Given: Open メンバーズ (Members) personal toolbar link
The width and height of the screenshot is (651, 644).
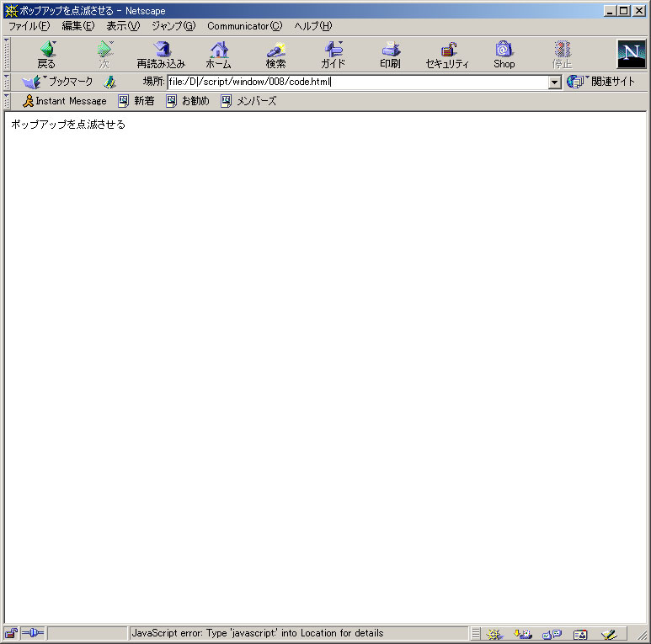Looking at the screenshot, I should (x=248, y=101).
